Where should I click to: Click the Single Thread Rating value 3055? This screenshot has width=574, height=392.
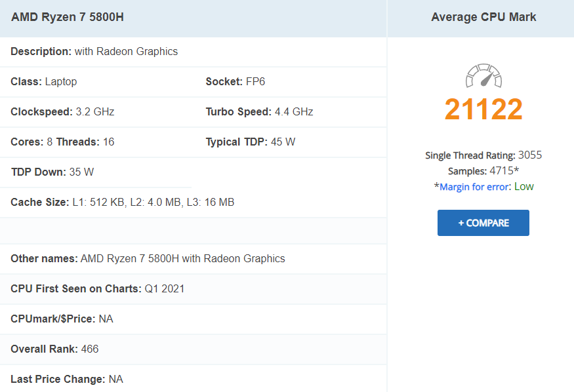(x=529, y=155)
